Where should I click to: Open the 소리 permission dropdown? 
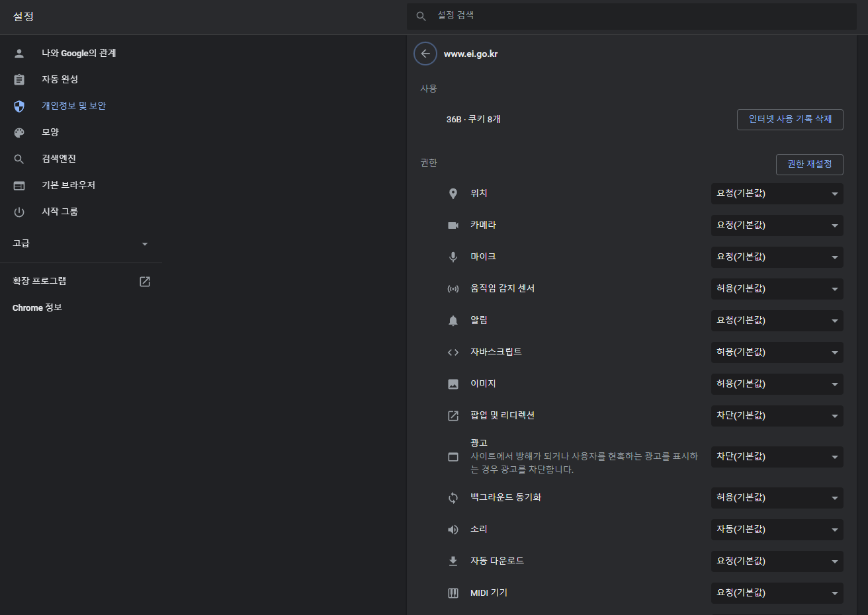(777, 530)
